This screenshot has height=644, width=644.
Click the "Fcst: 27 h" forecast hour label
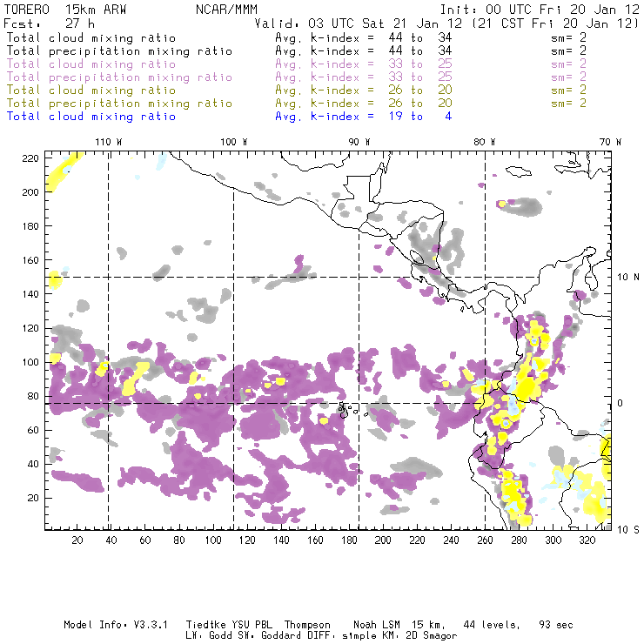click(49, 23)
